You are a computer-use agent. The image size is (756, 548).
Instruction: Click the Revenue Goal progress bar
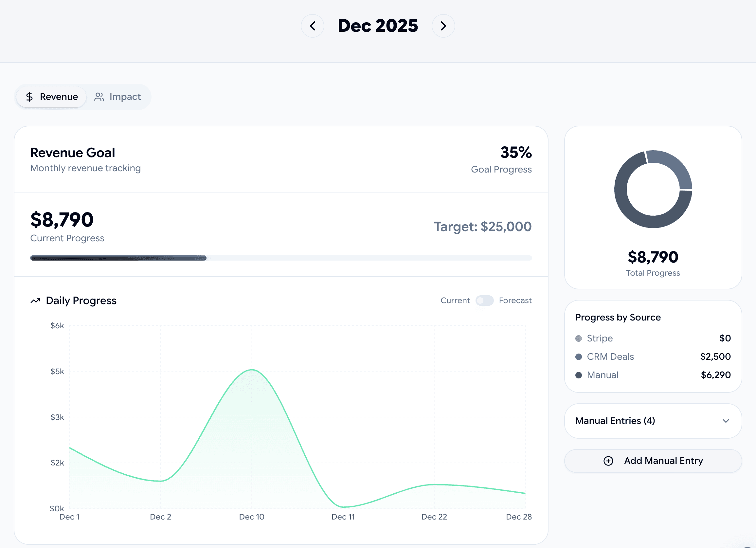[x=281, y=258]
